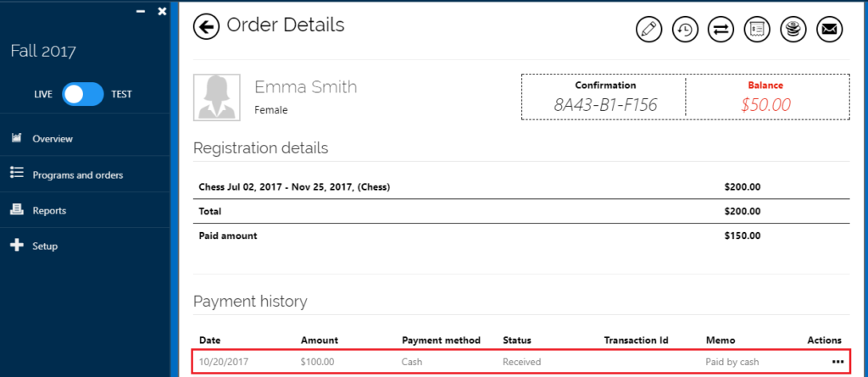Screen dimensions: 868x377
Task: Click the Setup plus icon
Action: pos(17,245)
